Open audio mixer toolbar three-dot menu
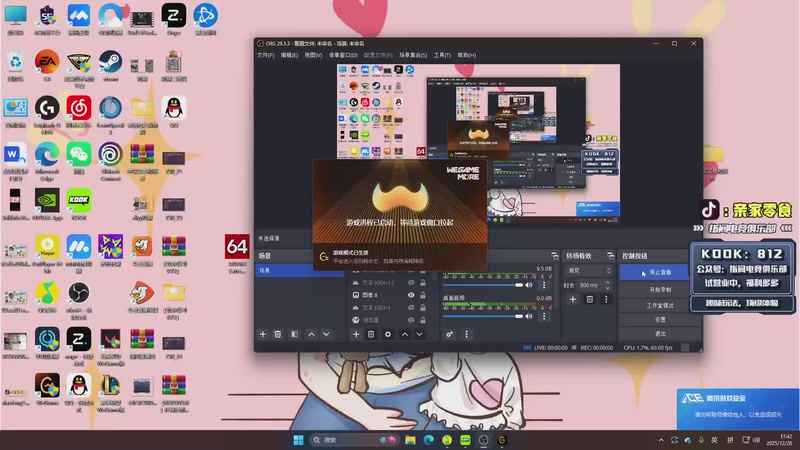The image size is (800, 450). pyautogui.click(x=466, y=334)
